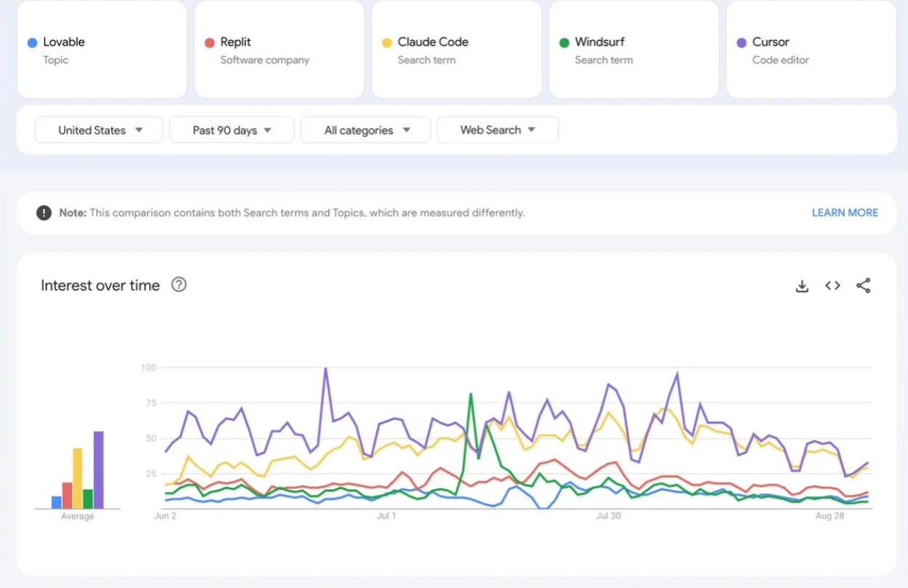The image size is (908, 588).
Task: Click the Jul 30 axis label
Action: 608,516
